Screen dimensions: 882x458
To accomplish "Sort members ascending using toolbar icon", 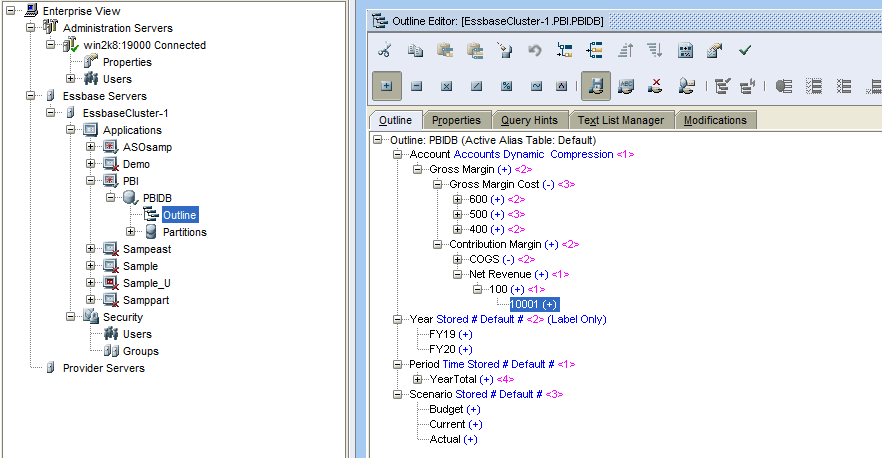I will click(x=626, y=51).
